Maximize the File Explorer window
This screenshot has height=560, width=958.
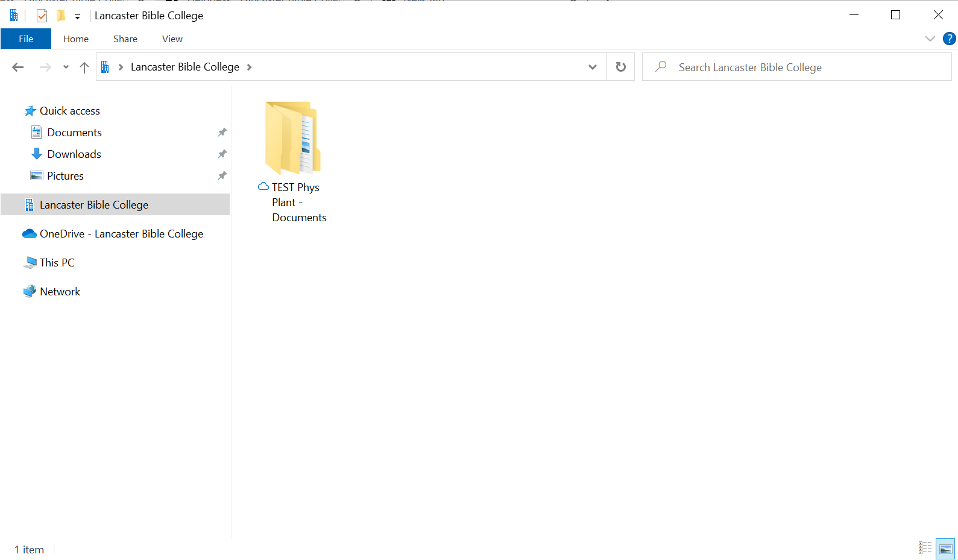tap(895, 15)
